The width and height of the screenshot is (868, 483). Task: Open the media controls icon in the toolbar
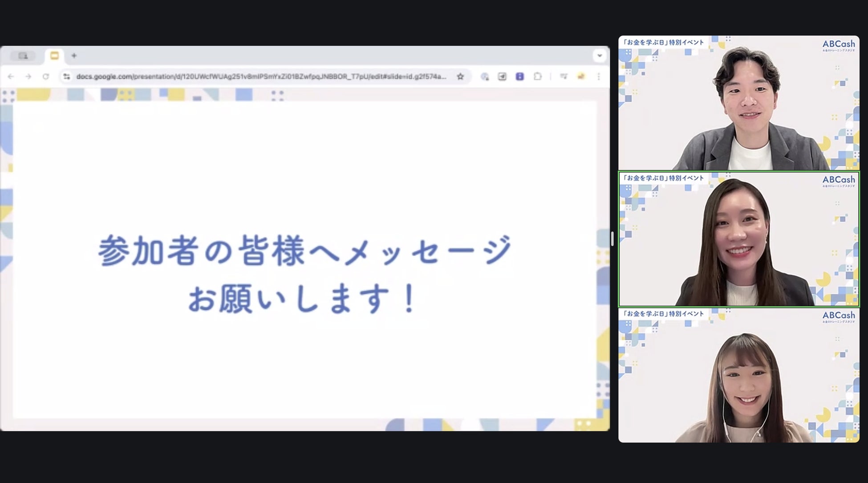564,77
